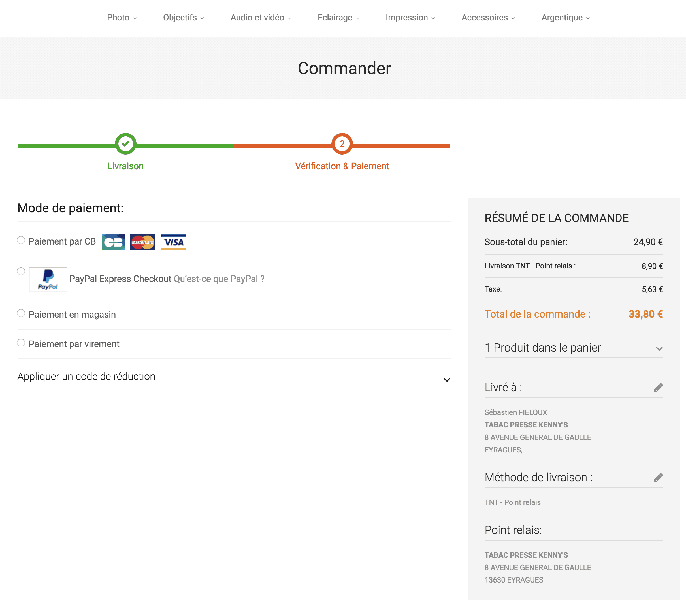Select PayPal Express Checkout radio button

[21, 271]
